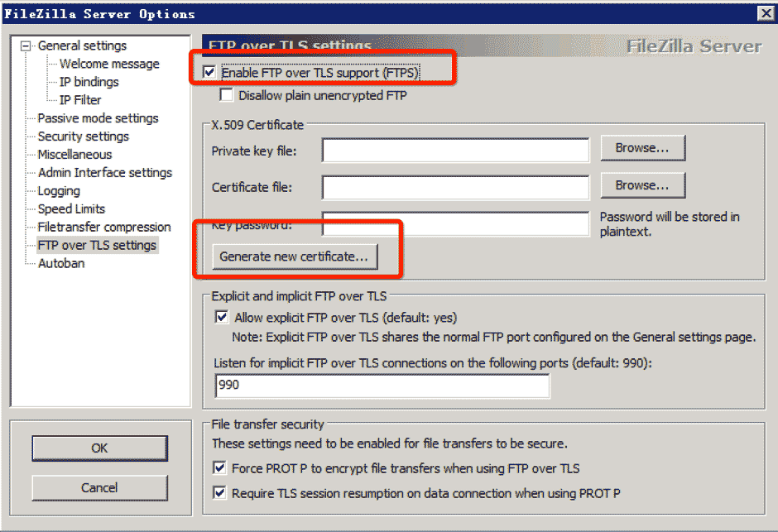Collapse the General settings tree node
Image resolution: width=778 pixels, height=532 pixels.
click(x=26, y=46)
